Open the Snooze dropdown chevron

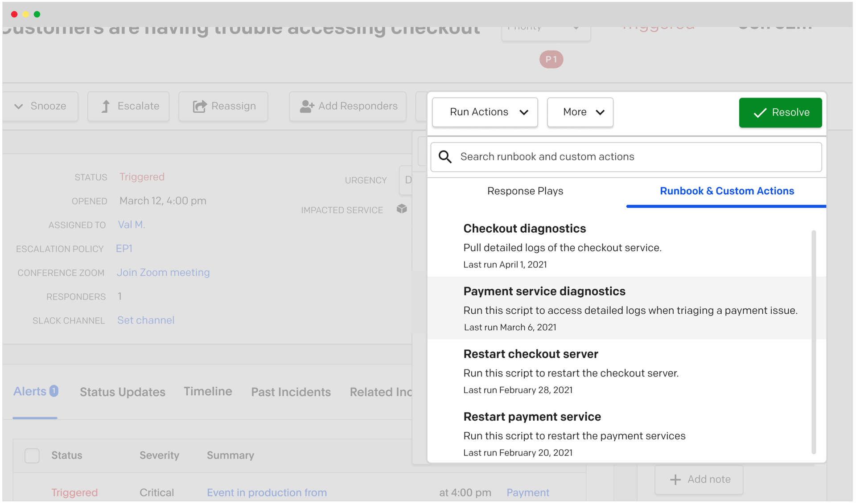pyautogui.click(x=19, y=107)
